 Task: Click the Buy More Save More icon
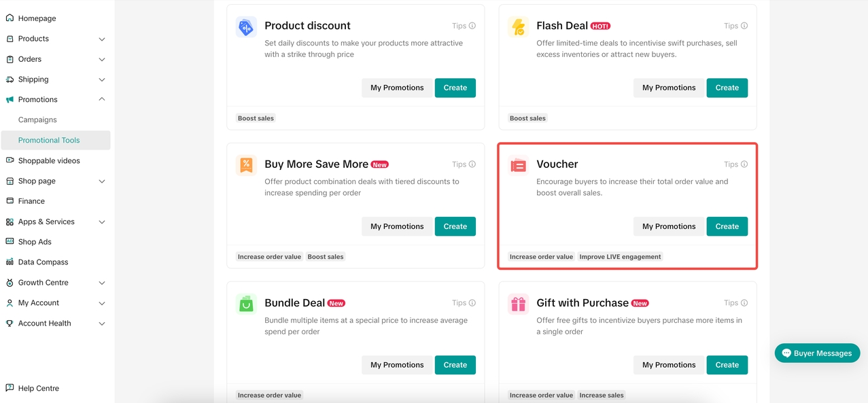[246, 165]
